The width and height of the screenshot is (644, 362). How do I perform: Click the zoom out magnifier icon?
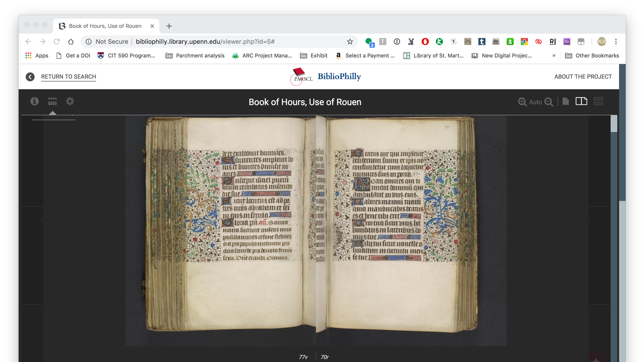549,102
